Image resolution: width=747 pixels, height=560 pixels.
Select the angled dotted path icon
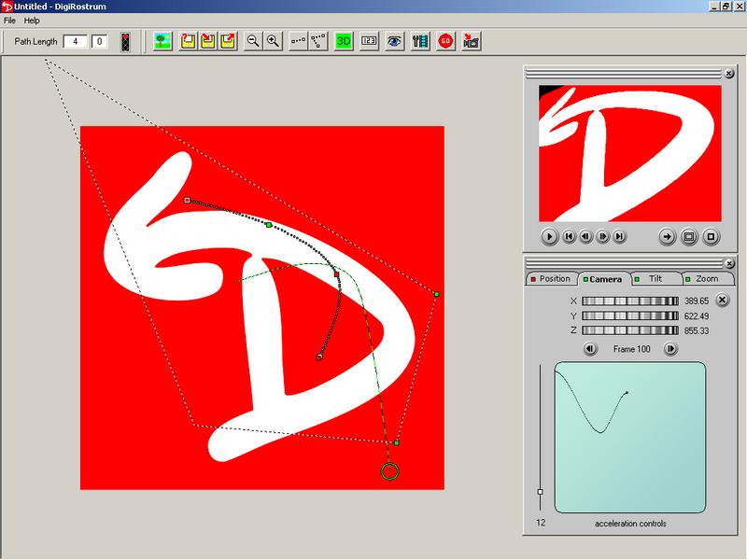click(x=318, y=41)
